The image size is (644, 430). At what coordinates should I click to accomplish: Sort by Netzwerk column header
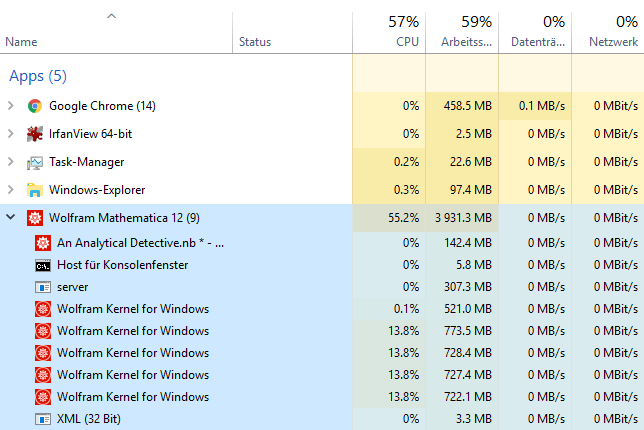(x=608, y=33)
